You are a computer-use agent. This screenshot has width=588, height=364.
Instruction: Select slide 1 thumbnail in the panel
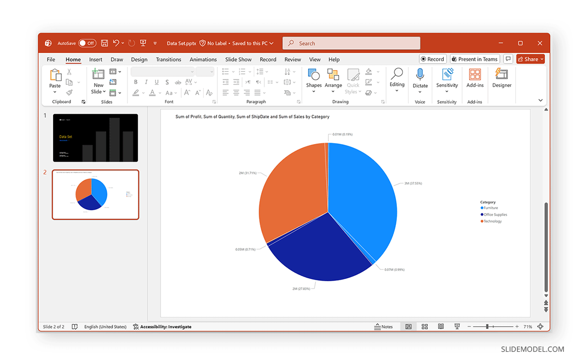tap(95, 137)
